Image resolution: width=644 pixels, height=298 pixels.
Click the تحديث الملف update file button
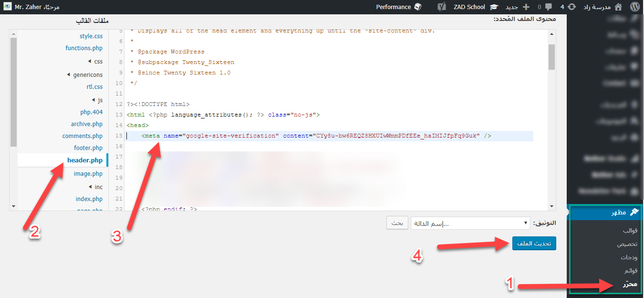[534, 243]
